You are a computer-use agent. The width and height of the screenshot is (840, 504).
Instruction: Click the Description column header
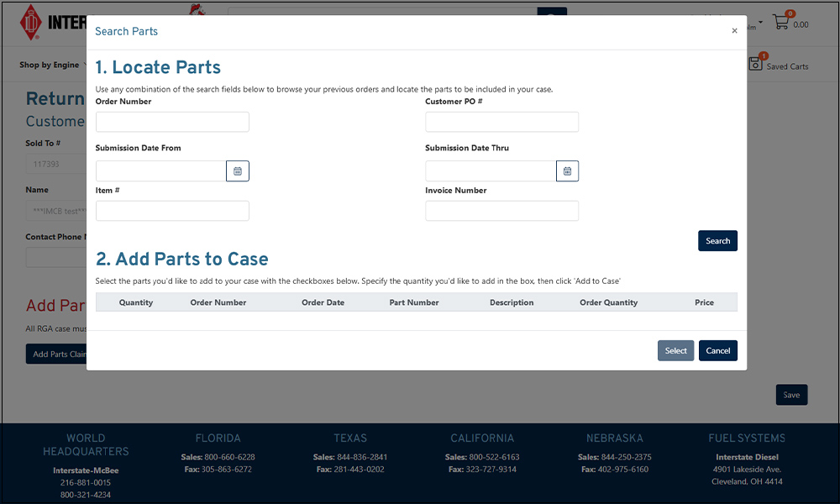click(x=512, y=302)
